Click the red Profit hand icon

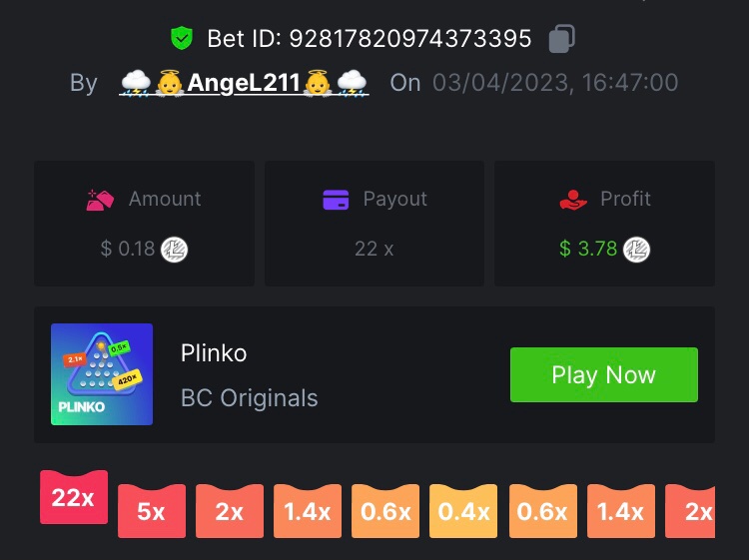click(x=573, y=200)
